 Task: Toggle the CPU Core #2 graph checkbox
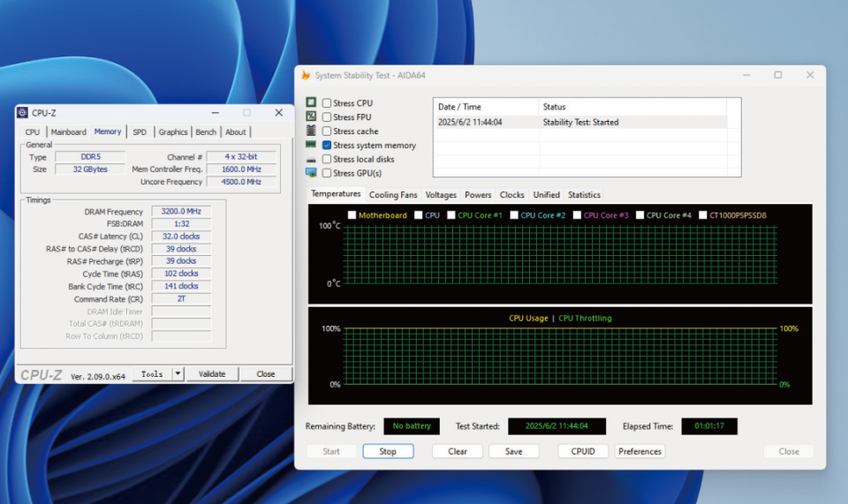coord(514,215)
